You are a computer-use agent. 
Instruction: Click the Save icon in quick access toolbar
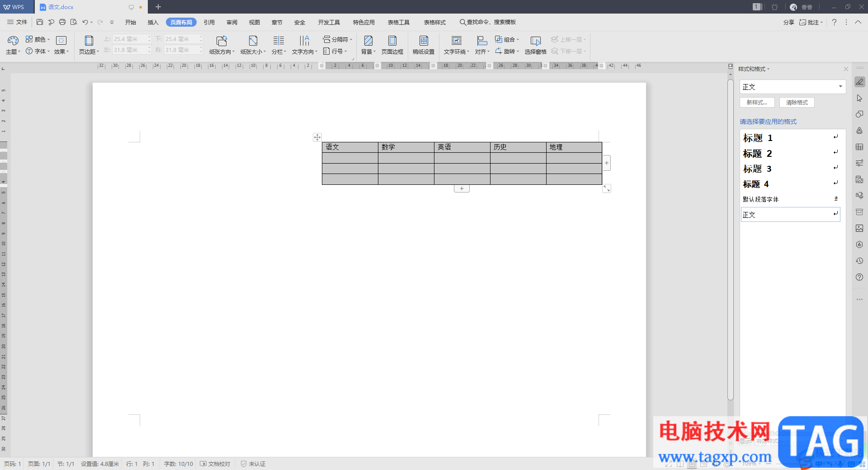(40, 22)
